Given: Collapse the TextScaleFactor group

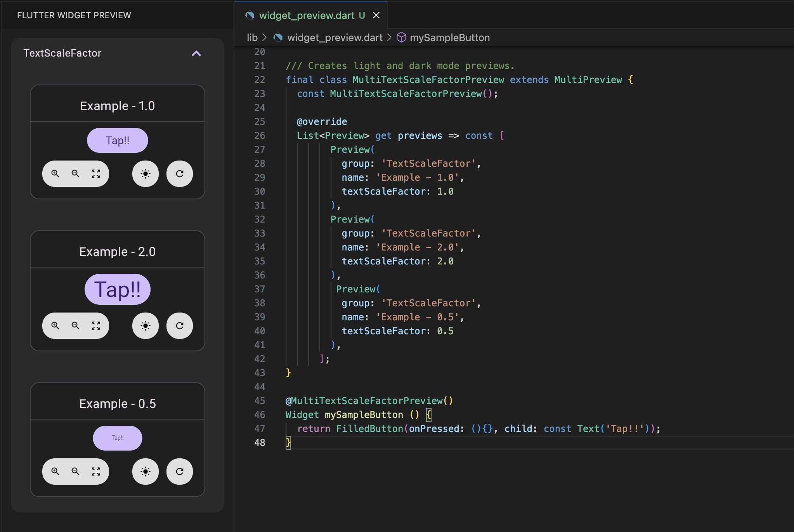Looking at the screenshot, I should coord(196,54).
